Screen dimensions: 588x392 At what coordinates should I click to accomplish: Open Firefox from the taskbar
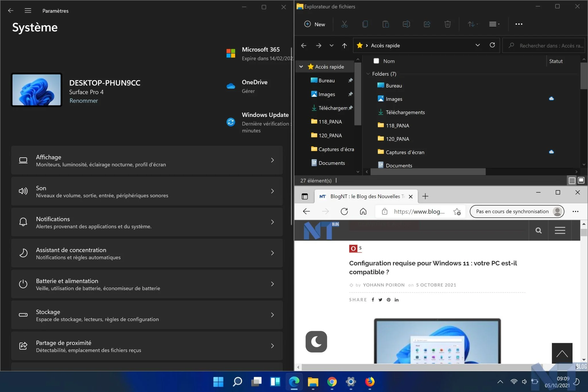(x=370, y=382)
